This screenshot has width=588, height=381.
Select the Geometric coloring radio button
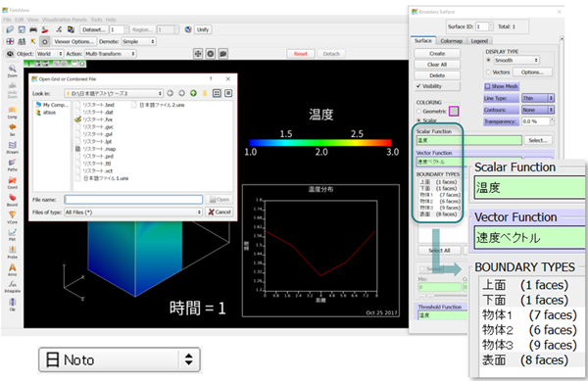point(418,112)
